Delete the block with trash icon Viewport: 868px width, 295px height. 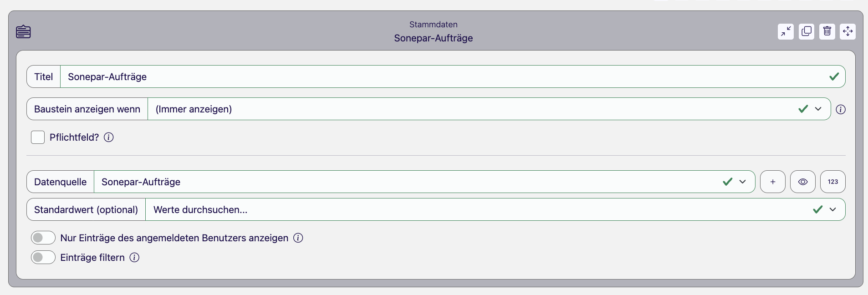[827, 31]
